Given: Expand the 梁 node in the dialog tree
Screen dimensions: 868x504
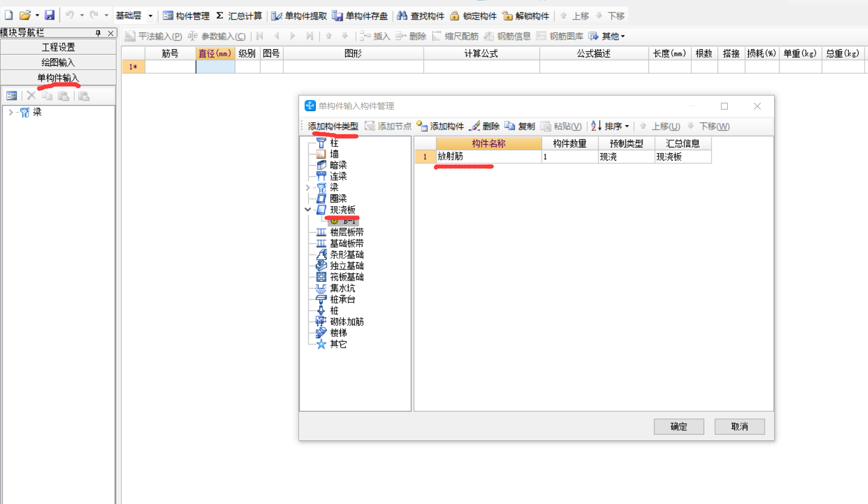Looking at the screenshot, I should (x=308, y=188).
